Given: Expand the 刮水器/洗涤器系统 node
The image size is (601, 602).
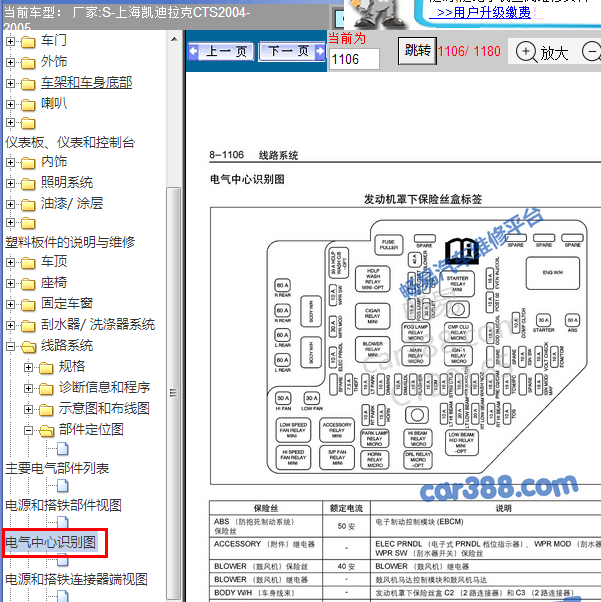Looking at the screenshot, I should coord(10,326).
